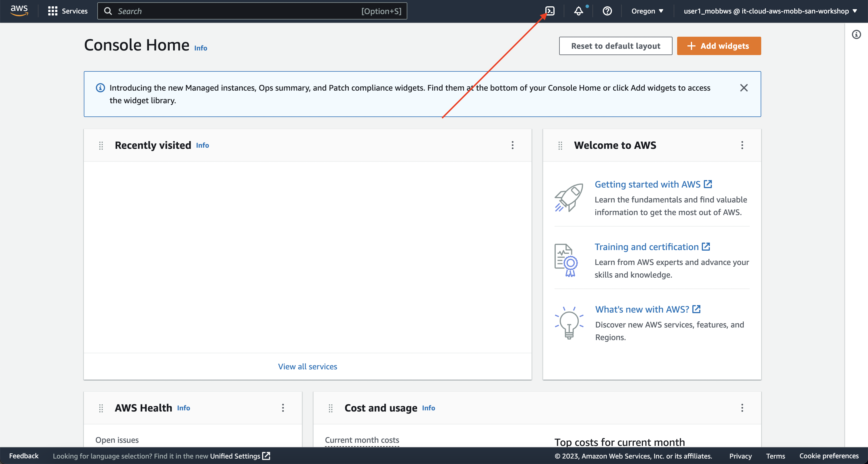Click the Top costs for current month heading
The width and height of the screenshot is (868, 464).
(x=620, y=442)
